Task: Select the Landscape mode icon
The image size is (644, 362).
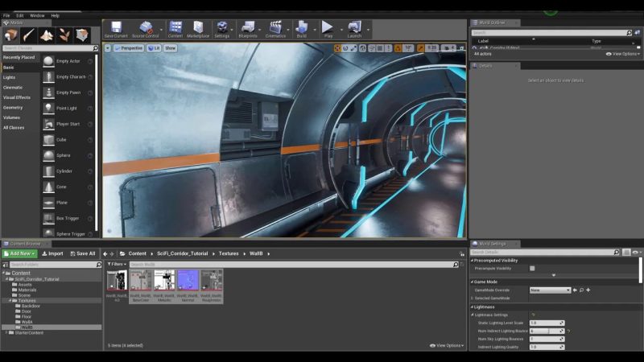Action: point(47,35)
